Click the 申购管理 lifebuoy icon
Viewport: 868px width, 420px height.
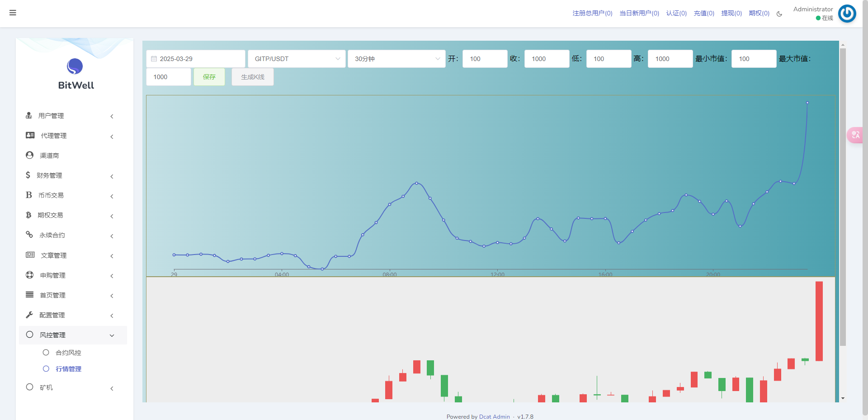coord(30,274)
